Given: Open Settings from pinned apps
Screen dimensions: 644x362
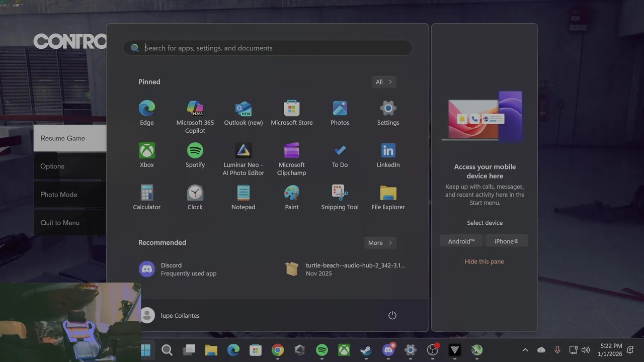Looking at the screenshot, I should pos(388,113).
